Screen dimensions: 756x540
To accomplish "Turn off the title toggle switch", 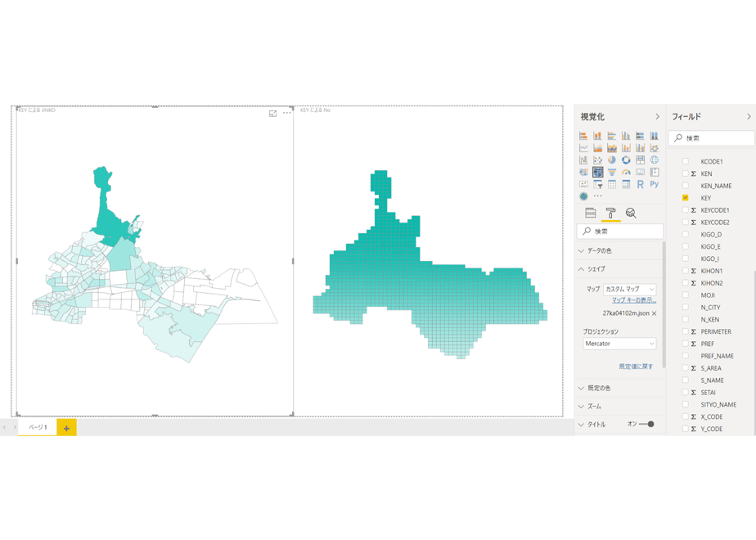I will click(646, 425).
